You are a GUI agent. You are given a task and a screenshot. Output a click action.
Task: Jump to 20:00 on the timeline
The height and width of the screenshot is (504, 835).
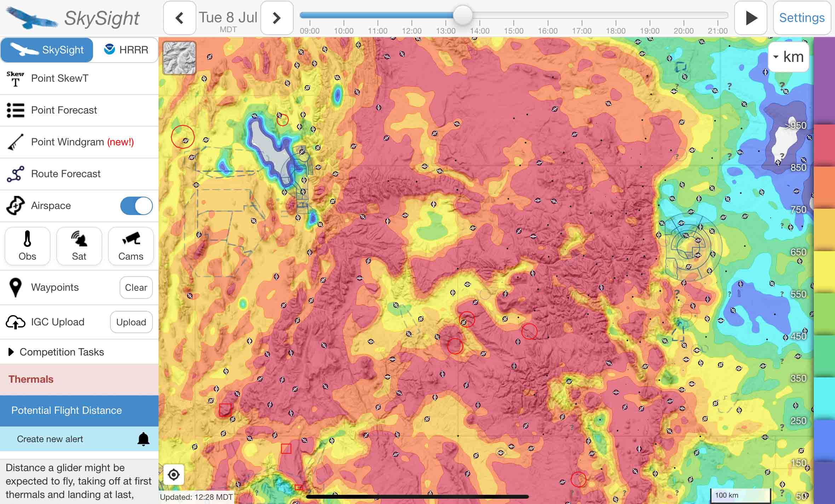(684, 31)
